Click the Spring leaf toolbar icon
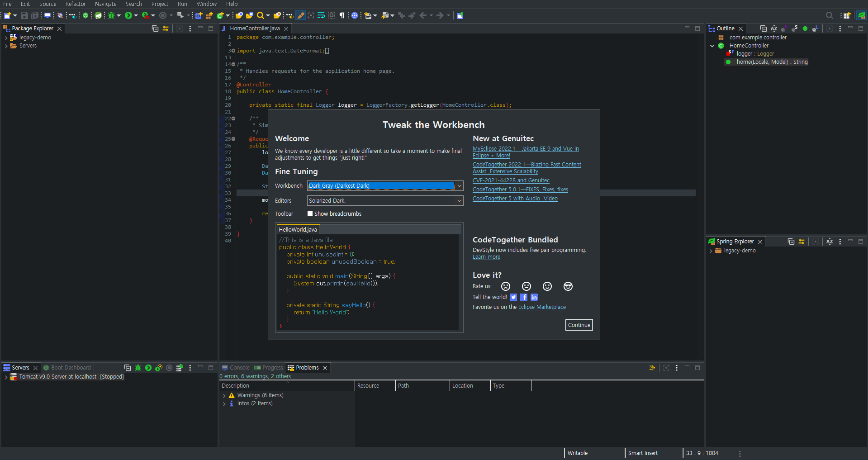This screenshot has width=868, height=460. pyautogui.click(x=98, y=15)
